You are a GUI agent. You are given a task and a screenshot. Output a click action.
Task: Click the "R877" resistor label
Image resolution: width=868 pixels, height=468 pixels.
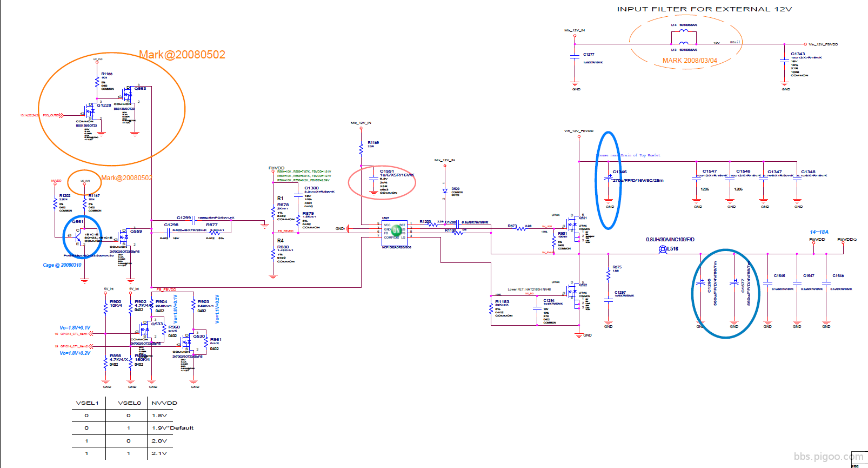212,225
